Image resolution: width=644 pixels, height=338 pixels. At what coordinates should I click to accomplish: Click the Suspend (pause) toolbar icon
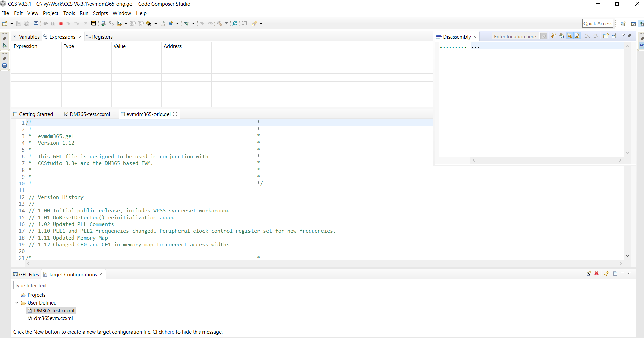tap(53, 23)
